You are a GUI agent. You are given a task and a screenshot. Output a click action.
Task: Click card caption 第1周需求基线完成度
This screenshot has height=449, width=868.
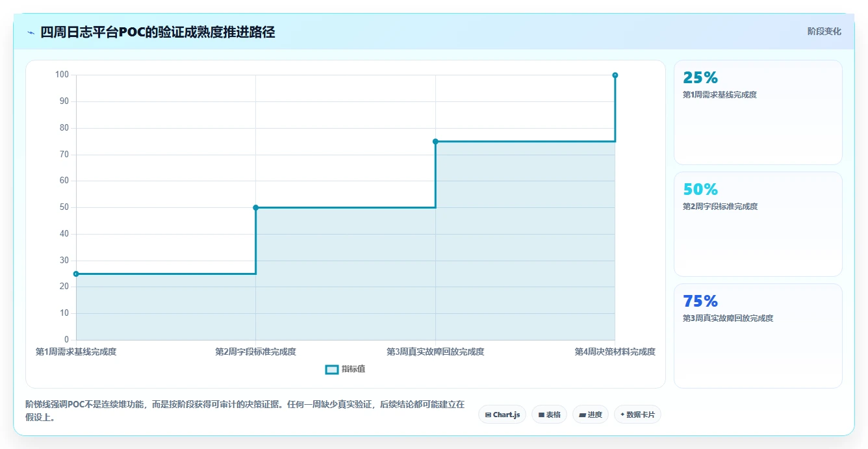coord(719,95)
